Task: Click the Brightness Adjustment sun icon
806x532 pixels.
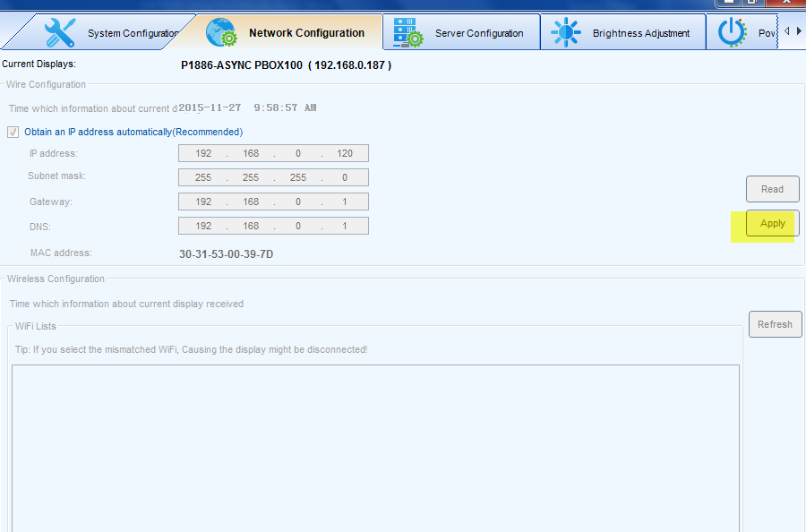Action: tap(566, 33)
